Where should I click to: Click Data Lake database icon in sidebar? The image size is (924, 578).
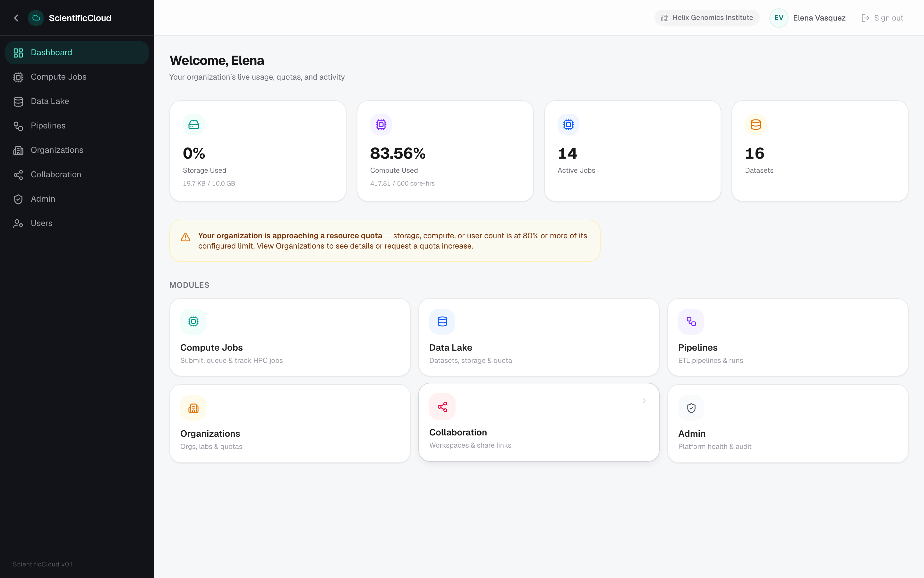click(18, 102)
